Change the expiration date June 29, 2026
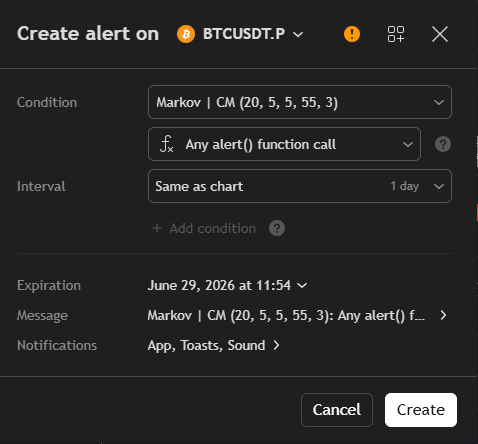This screenshot has height=444, width=478. (x=227, y=285)
